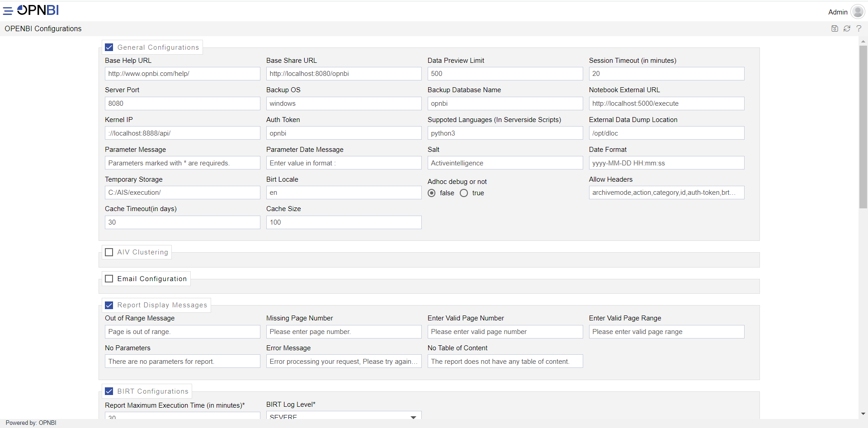Screen dimensions: 868x428
Task: Click the No Parameters message field
Action: (183, 361)
